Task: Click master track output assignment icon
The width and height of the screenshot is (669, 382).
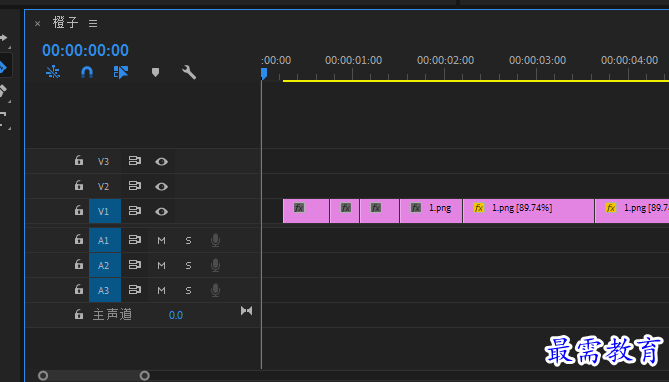Action: click(247, 311)
